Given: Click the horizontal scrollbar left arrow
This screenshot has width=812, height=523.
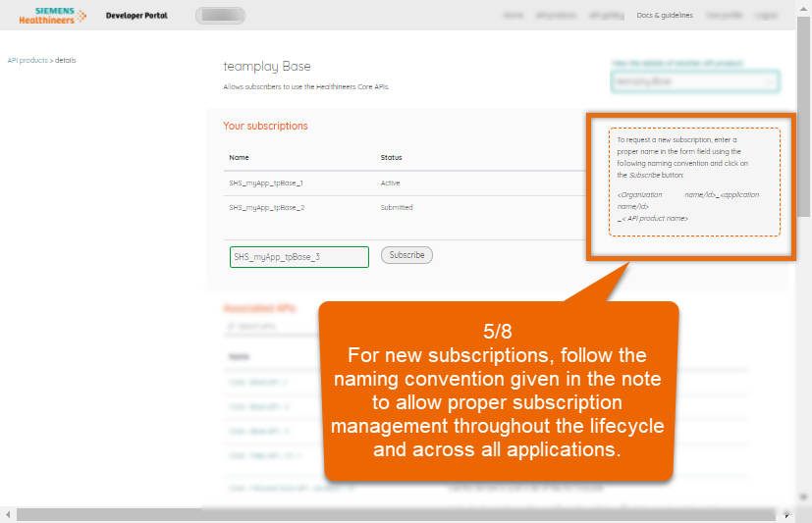Looking at the screenshot, I should 7,515.
